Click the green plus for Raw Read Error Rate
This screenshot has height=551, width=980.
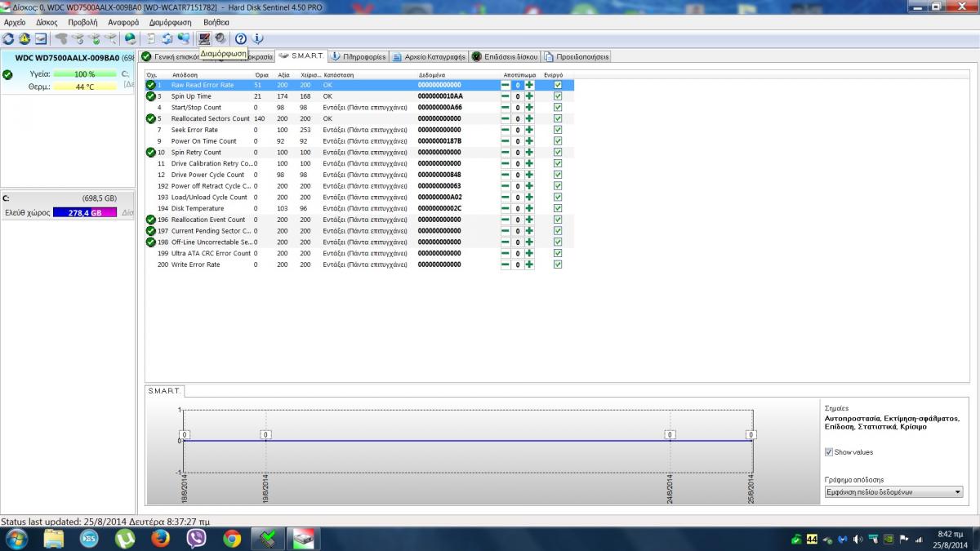click(529, 85)
